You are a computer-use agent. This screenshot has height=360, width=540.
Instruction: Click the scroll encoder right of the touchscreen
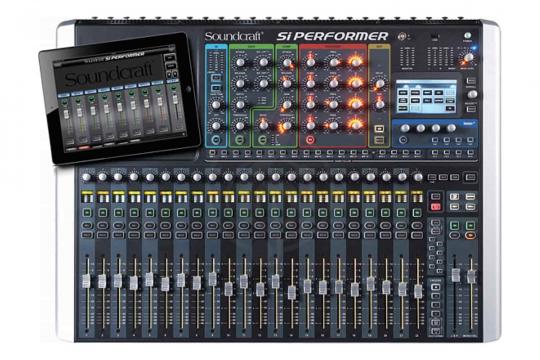[472, 94]
